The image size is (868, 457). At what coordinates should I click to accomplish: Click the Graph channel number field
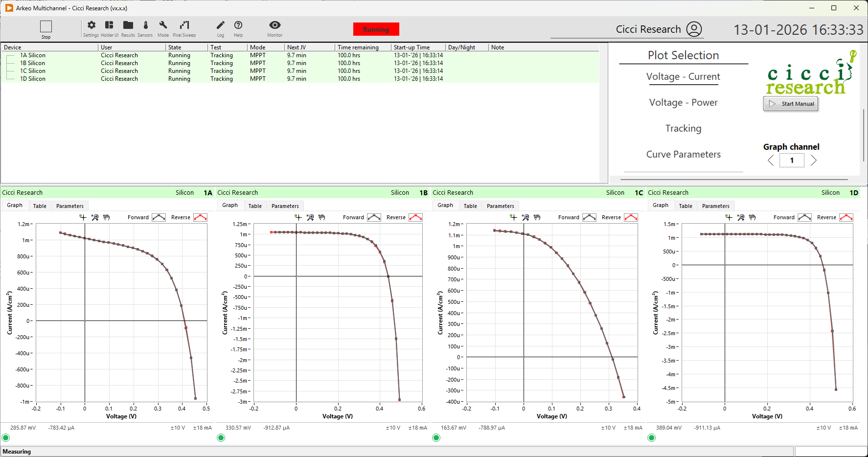click(792, 160)
